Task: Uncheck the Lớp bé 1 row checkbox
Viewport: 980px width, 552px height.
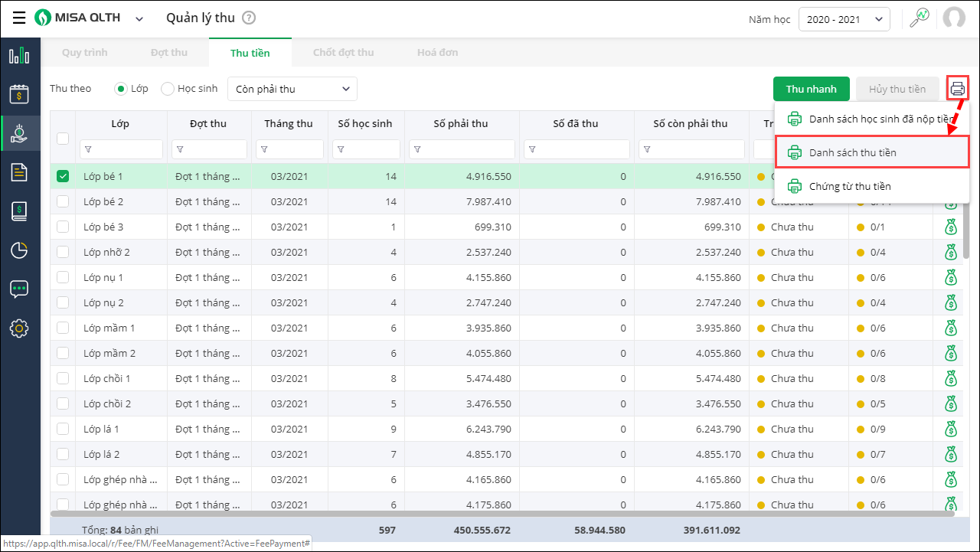Action: click(x=63, y=177)
